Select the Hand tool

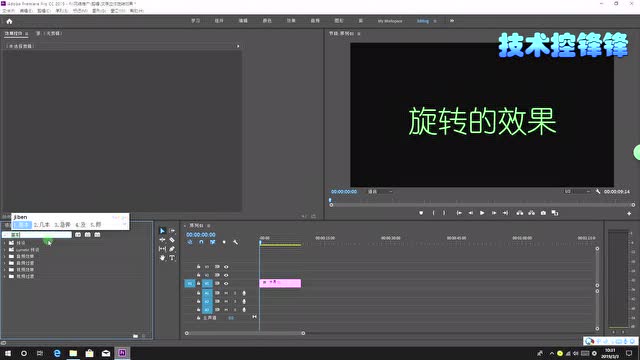pos(162,258)
